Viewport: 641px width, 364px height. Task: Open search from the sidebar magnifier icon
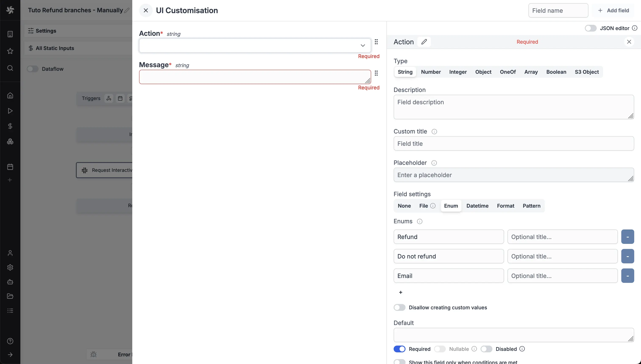tap(10, 68)
